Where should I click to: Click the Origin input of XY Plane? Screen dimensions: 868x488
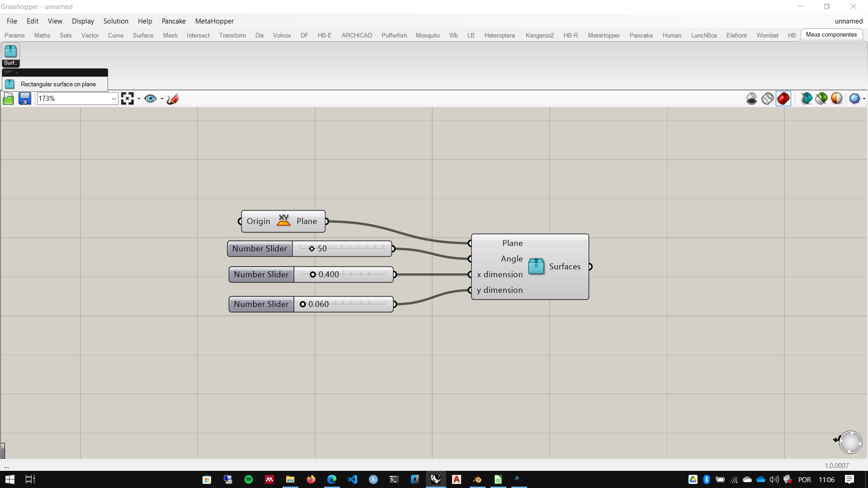pos(258,221)
